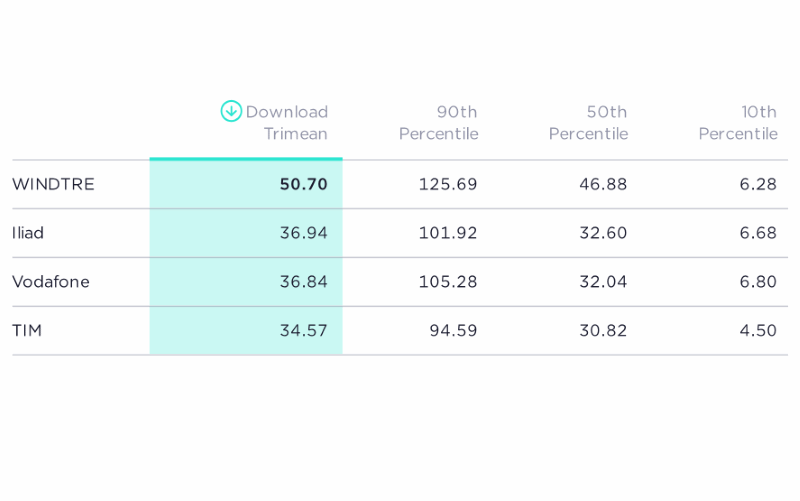This screenshot has width=800, height=501.
Task: Choose the 10th Percentile column header
Action: (738, 123)
